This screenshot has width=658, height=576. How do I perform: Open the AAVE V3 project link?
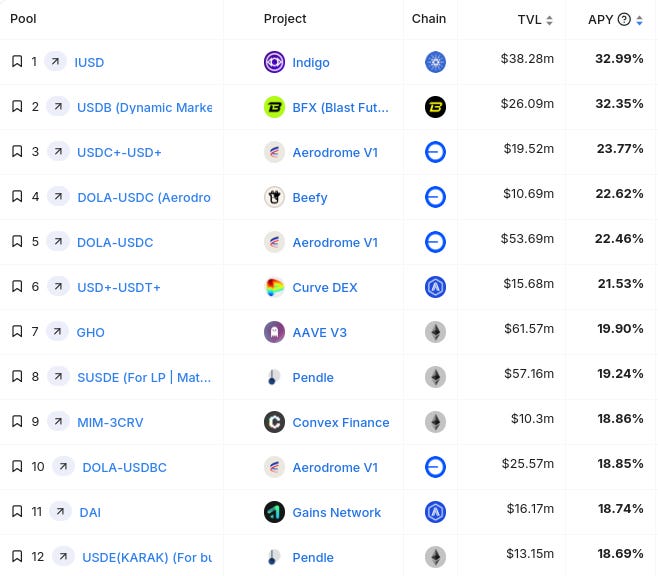click(319, 332)
